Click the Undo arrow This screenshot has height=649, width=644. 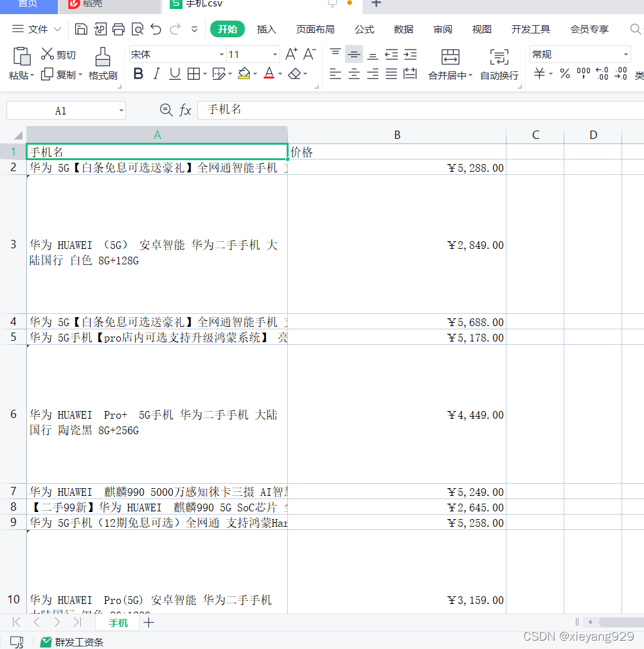(x=156, y=29)
